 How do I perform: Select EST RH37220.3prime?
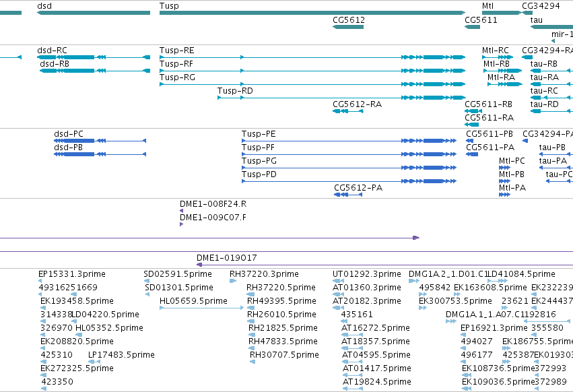pyautogui.click(x=264, y=274)
